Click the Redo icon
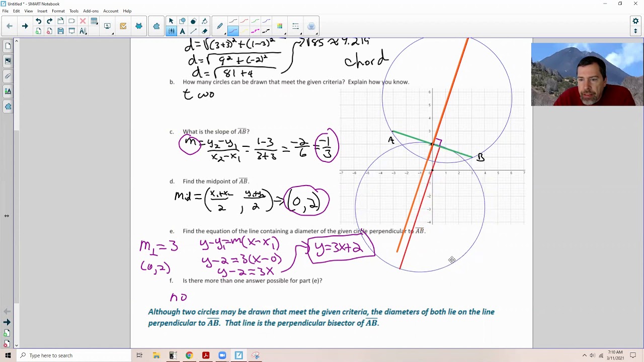Image resolution: width=644 pixels, height=362 pixels. click(49, 21)
